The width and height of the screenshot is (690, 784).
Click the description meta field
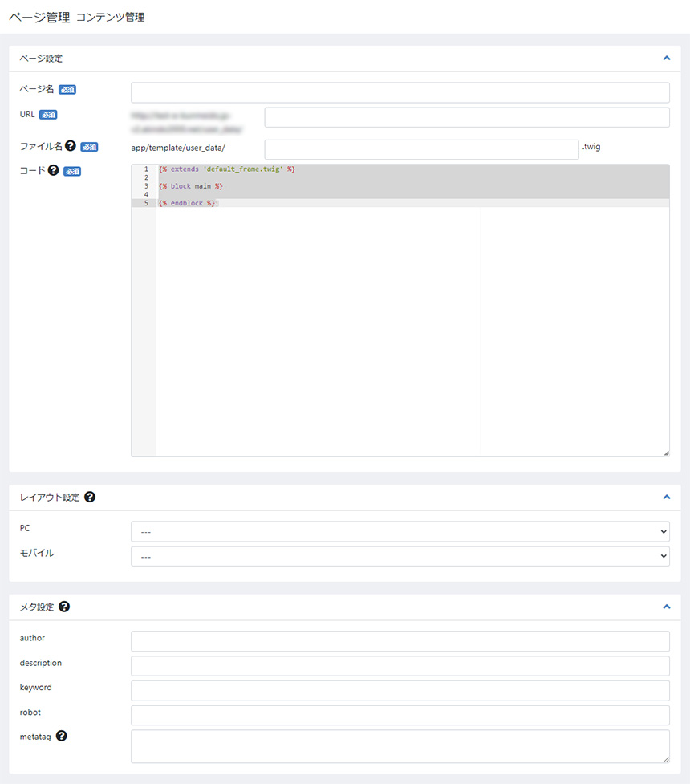[400, 665]
